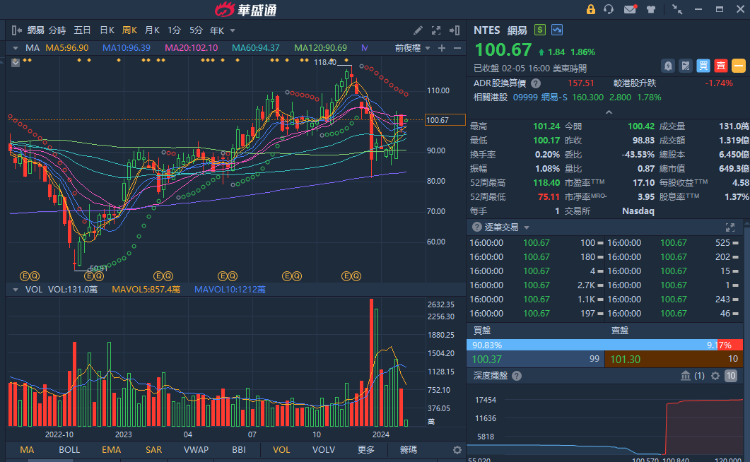The height and width of the screenshot is (462, 750).
Task: Open the 前復權 adjustment dropdown
Action: [x=412, y=47]
